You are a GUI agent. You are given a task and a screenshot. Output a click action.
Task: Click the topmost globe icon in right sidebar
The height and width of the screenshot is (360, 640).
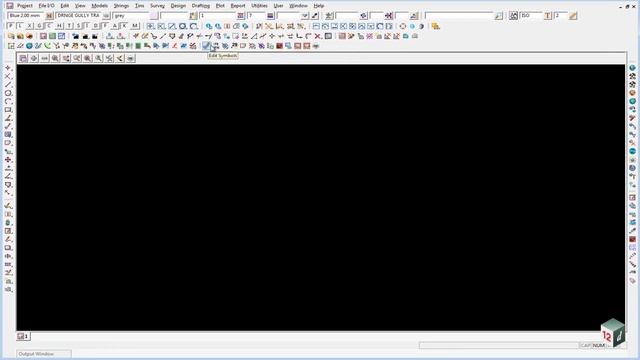click(x=632, y=68)
